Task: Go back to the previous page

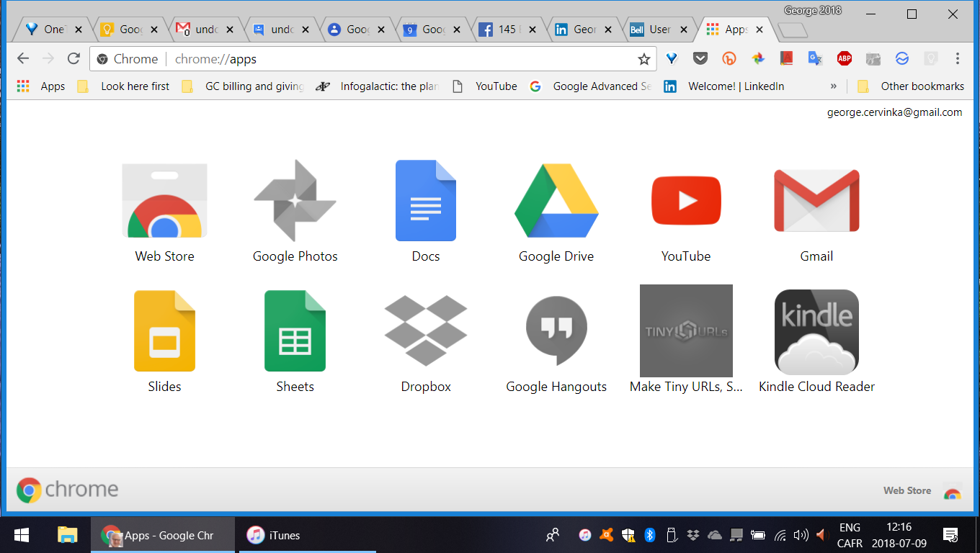Action: [x=23, y=59]
